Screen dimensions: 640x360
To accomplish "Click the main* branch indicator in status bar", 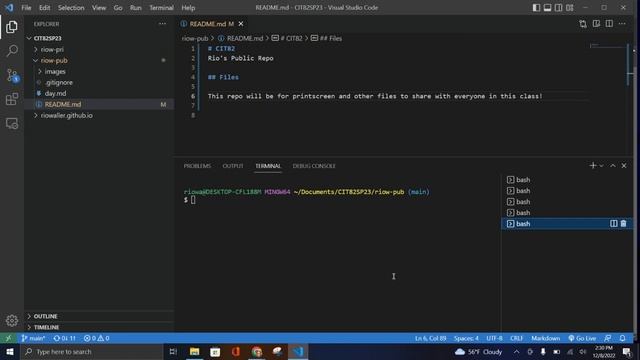I will (x=33, y=338).
